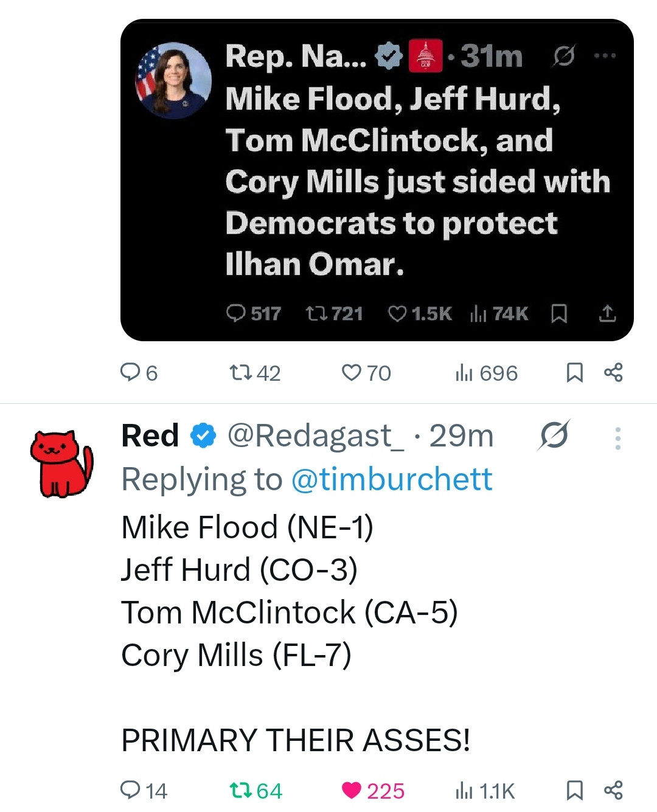Share Red's reply tweet
657x812 pixels.
pos(613,790)
